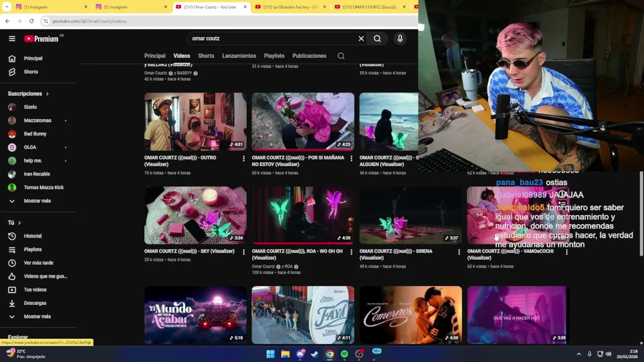Open options menu for POR SI MAÑANA video
Viewport: 644px width, 362px height.
click(351, 159)
